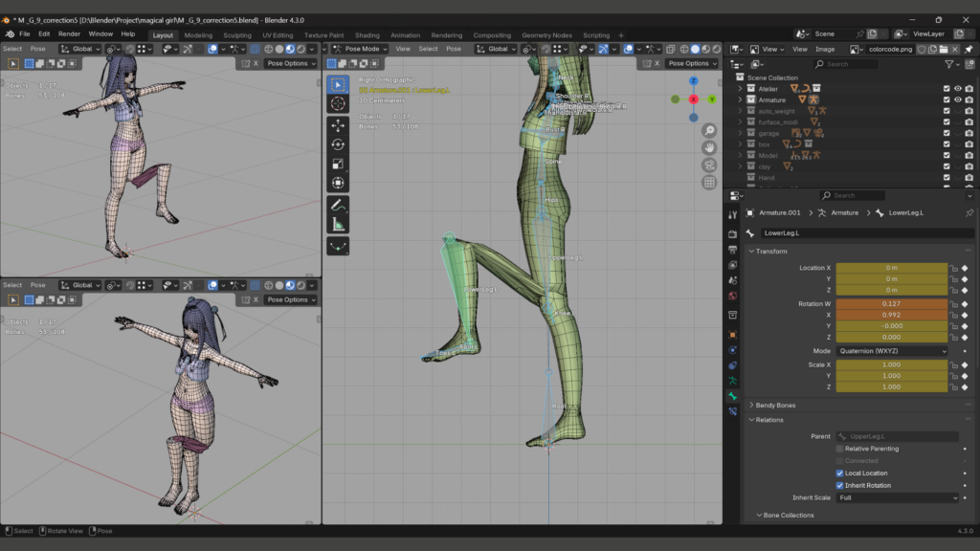
Task: Expand the Bendy Bones panel
Action: point(775,405)
